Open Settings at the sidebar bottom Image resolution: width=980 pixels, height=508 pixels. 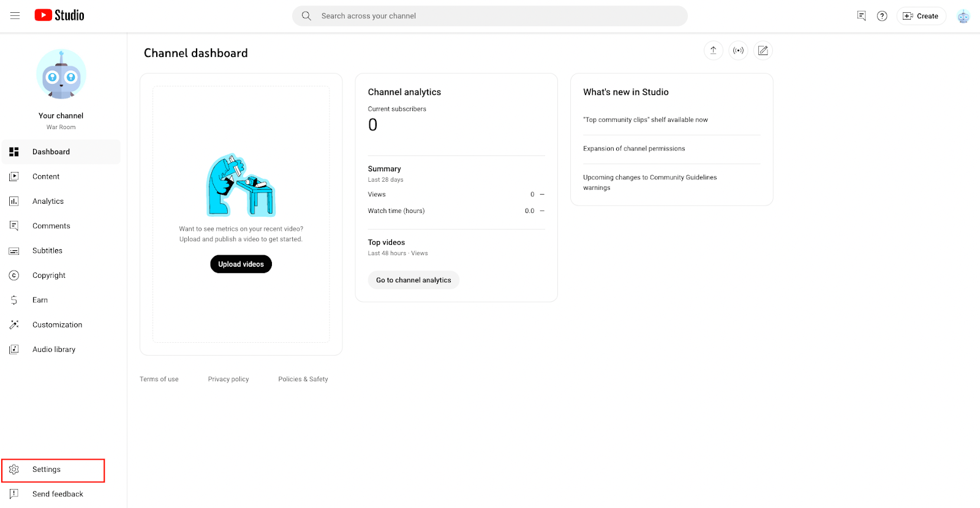pyautogui.click(x=47, y=469)
